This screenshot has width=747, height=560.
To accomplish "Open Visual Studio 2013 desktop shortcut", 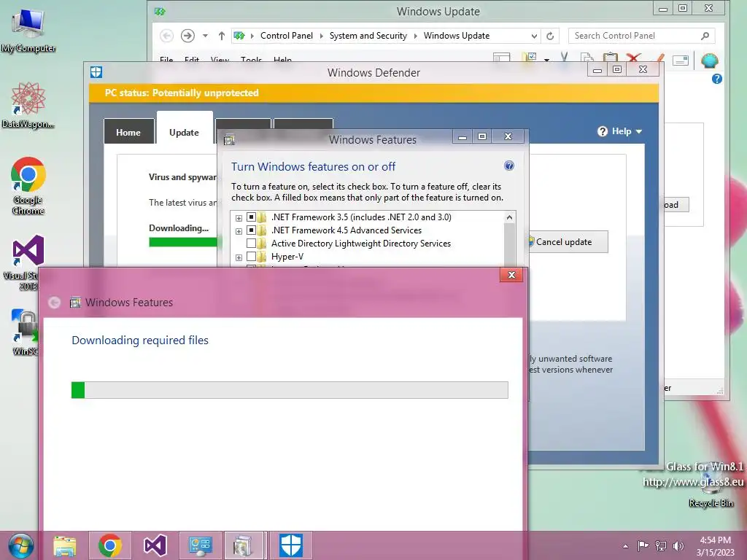I will (x=26, y=262).
